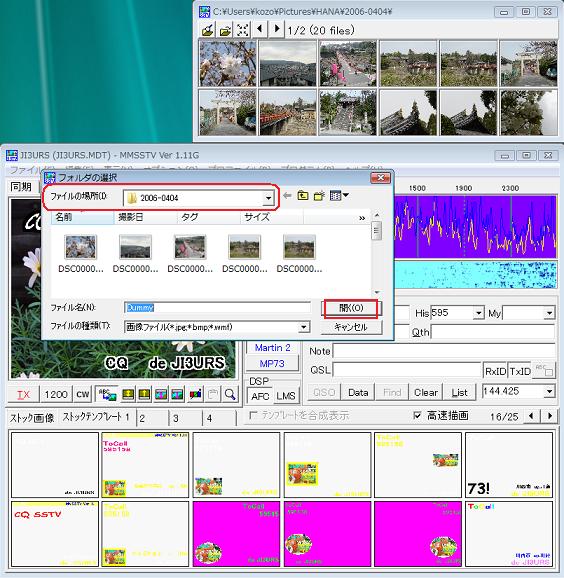Click the 1200 tone button
The width and height of the screenshot is (564, 578).
tap(56, 394)
